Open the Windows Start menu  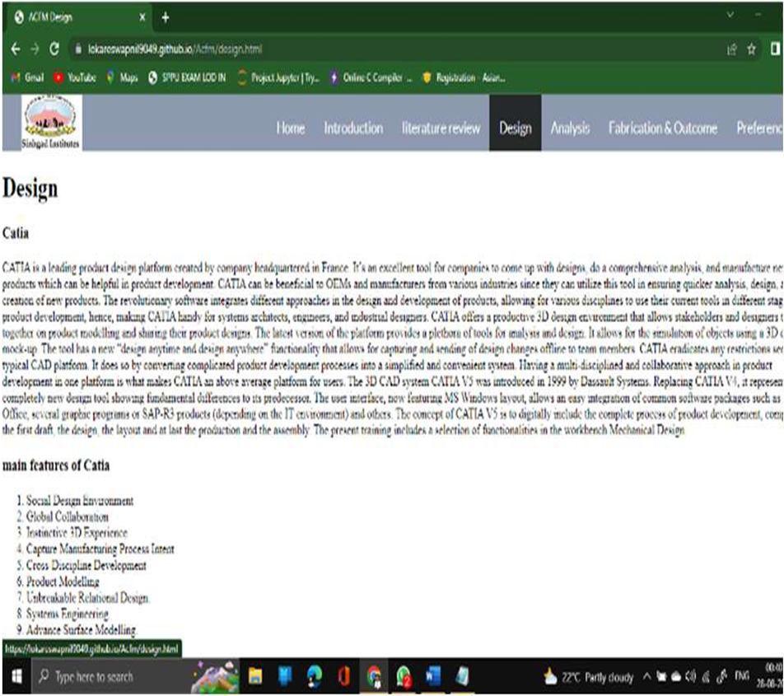point(16,677)
